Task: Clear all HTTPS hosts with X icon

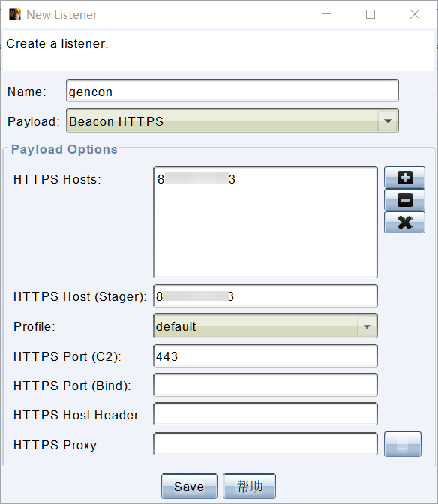Action: coord(404,222)
